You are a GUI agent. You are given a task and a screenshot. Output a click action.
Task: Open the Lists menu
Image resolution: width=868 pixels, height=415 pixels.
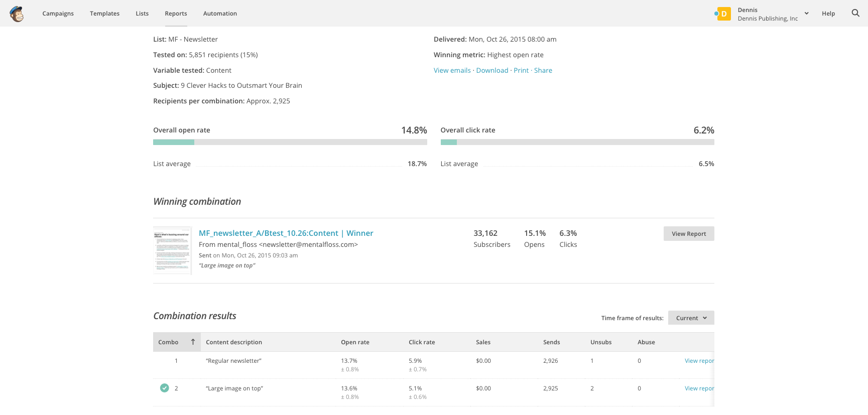142,14
